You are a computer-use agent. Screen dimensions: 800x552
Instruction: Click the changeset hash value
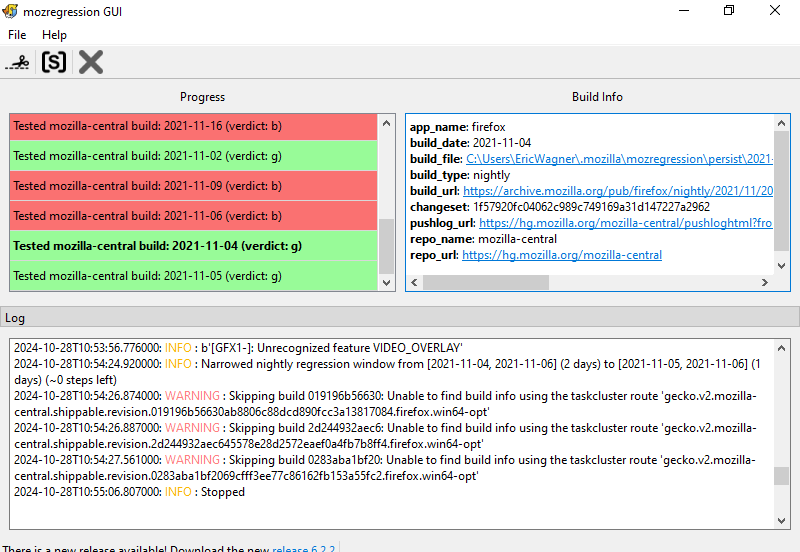coord(591,207)
